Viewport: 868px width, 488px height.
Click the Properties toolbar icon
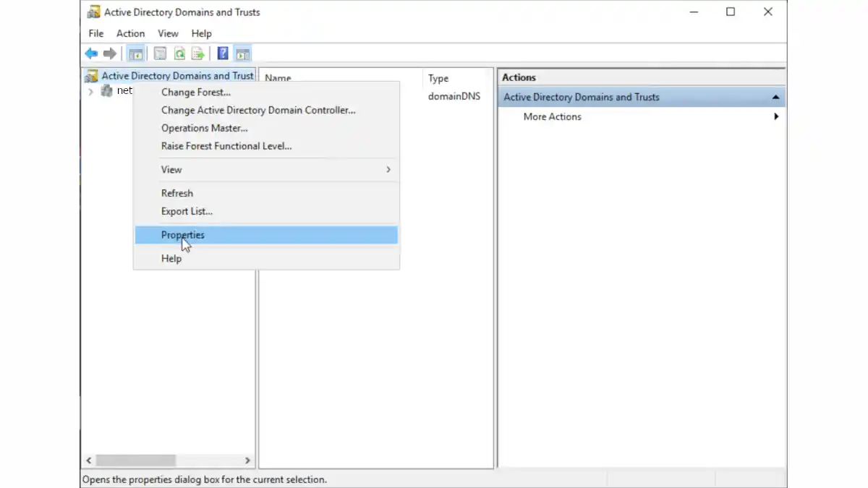point(160,53)
